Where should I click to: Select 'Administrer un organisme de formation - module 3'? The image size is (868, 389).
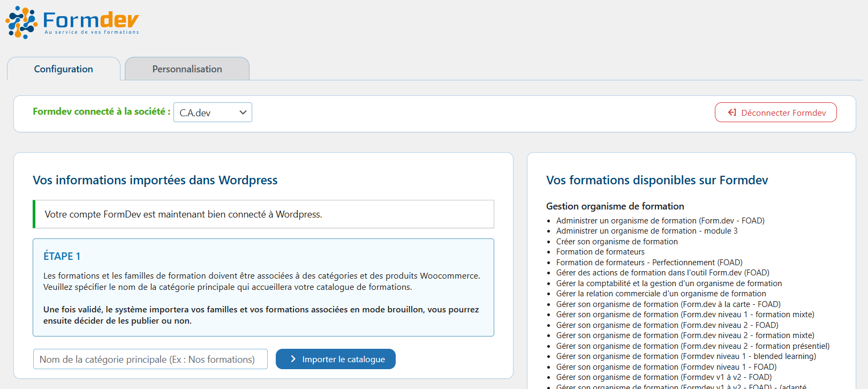tap(646, 231)
